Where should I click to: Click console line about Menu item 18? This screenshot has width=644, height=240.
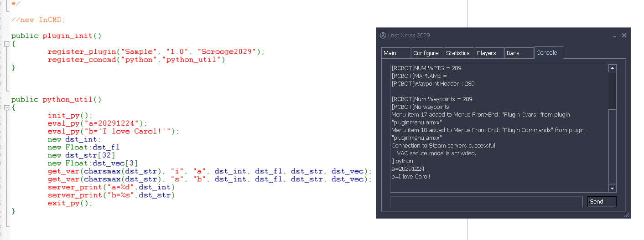[488, 134]
